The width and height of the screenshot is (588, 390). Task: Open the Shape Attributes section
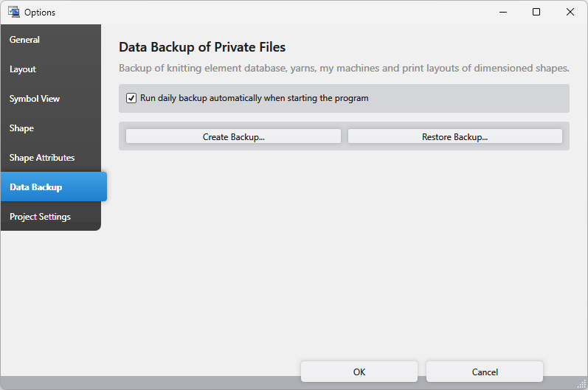point(42,158)
